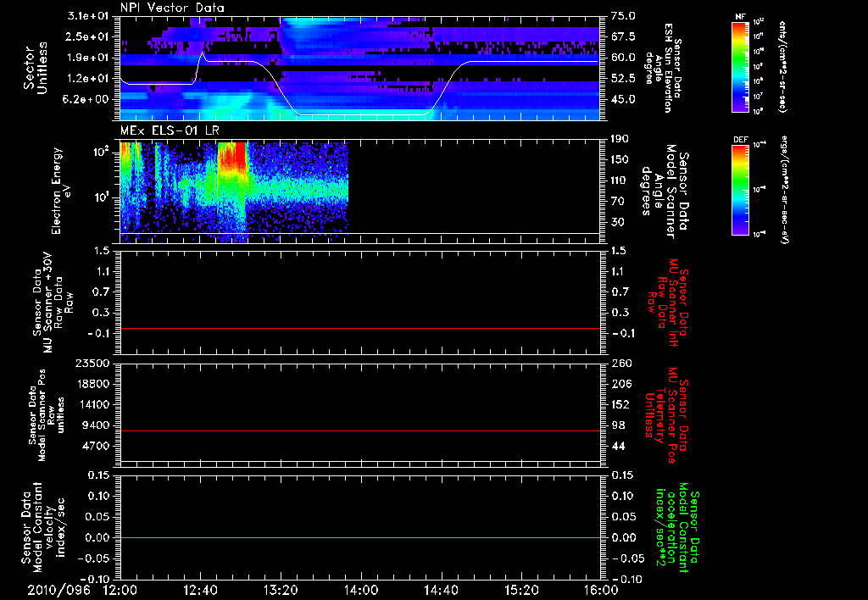The width and height of the screenshot is (868, 600).
Task: Click the green zero line in velocity panel
Action: click(359, 537)
